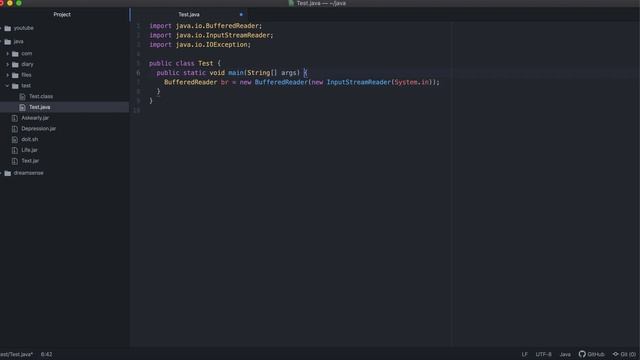Click the Askearly.jar file icon
The image size is (640, 360).
pos(15,118)
